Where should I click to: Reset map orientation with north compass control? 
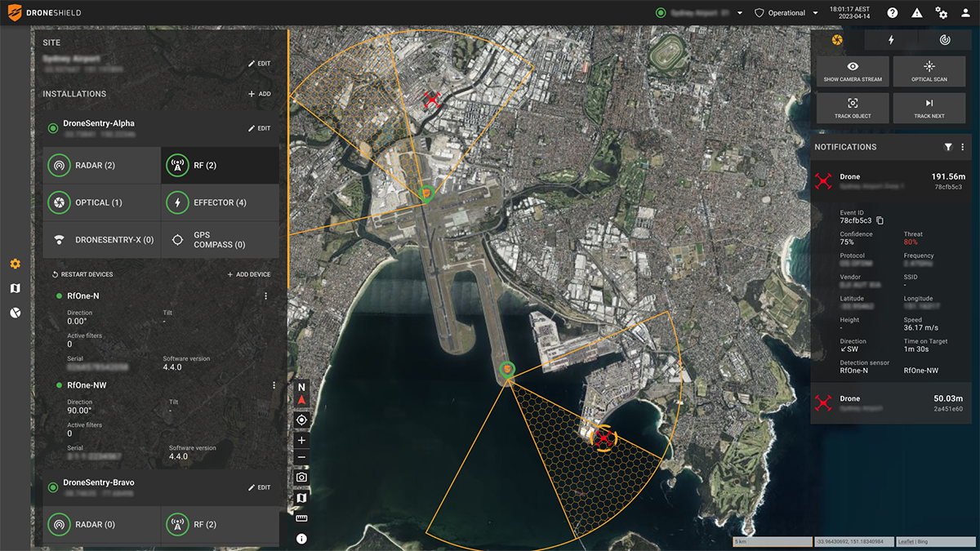point(301,393)
